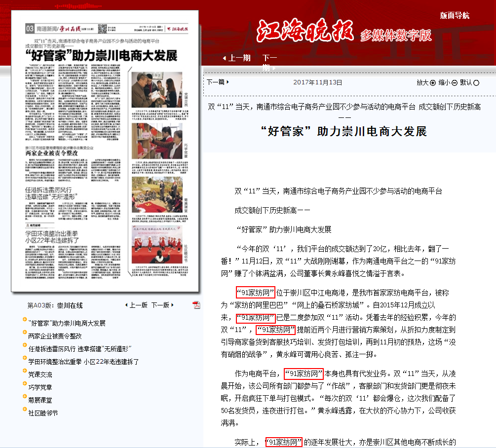
Task: Click orange bullet beside 社区睦邻节
Action: tap(25, 410)
